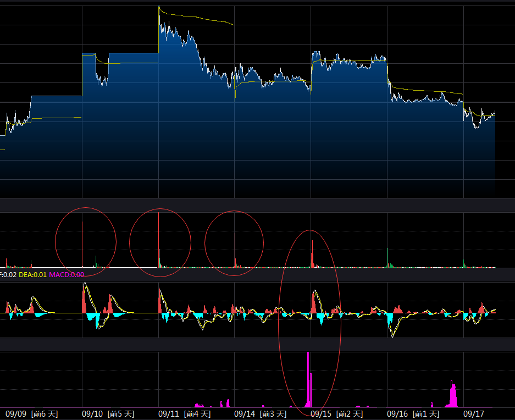Click the price peak at 09/11 open
The width and height of the screenshot is (515, 420).
tap(159, 7)
